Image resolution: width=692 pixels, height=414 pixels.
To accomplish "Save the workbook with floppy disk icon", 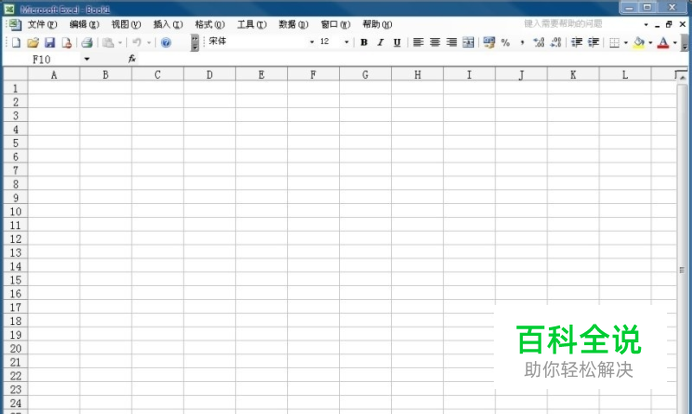I will [x=49, y=42].
